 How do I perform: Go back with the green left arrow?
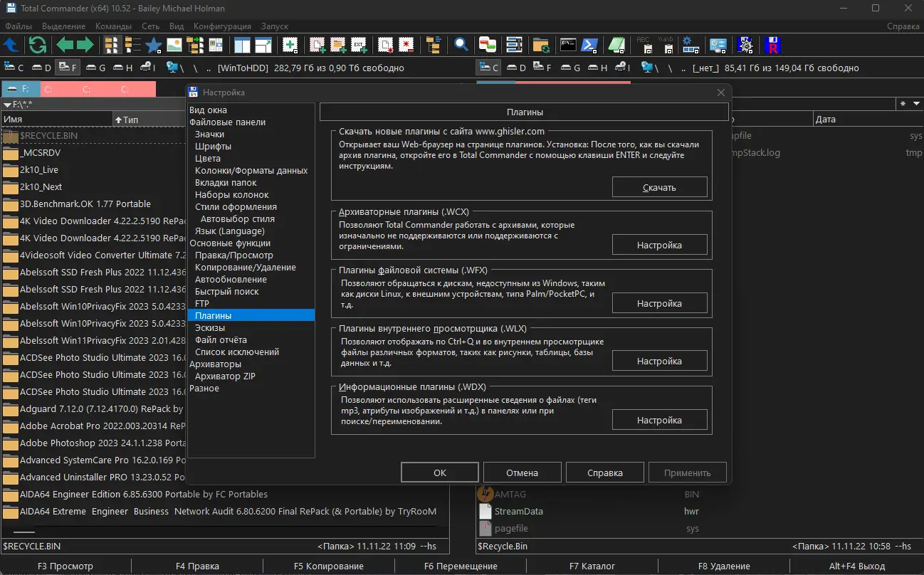pyautogui.click(x=65, y=45)
